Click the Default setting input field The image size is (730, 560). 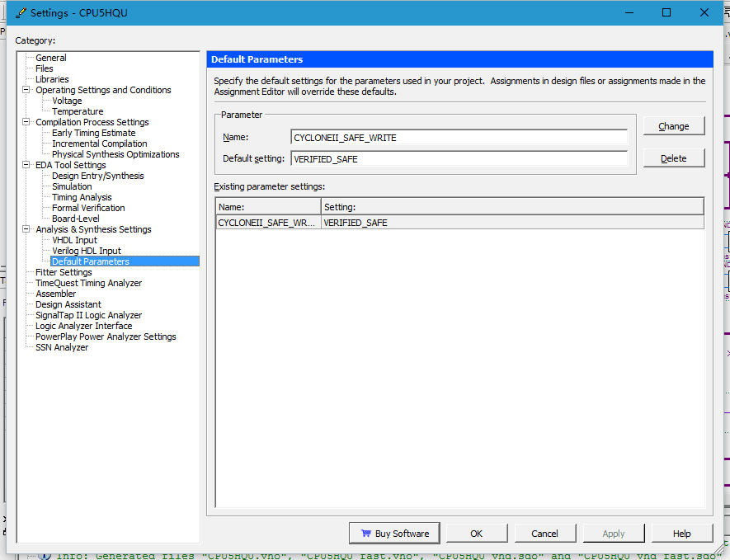459,158
